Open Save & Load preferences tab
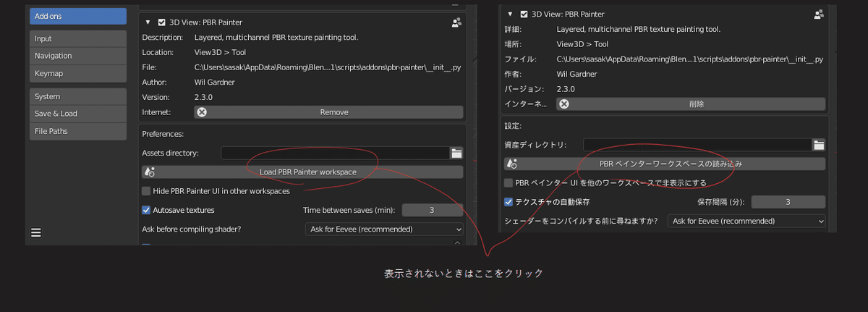The width and height of the screenshot is (868, 312). 78,114
